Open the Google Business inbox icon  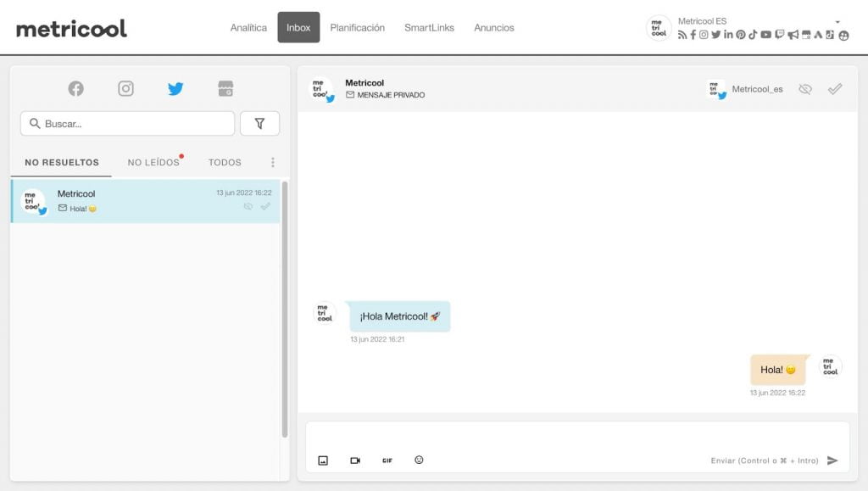coord(225,88)
